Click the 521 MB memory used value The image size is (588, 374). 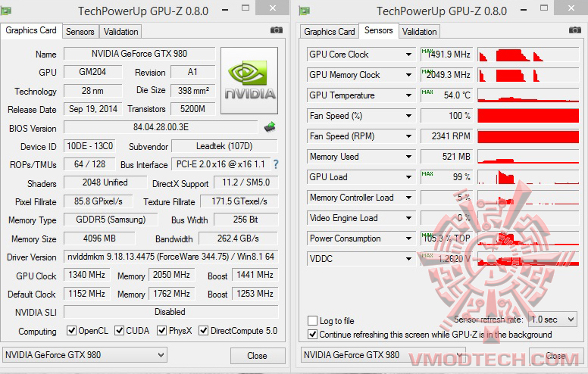pos(446,157)
